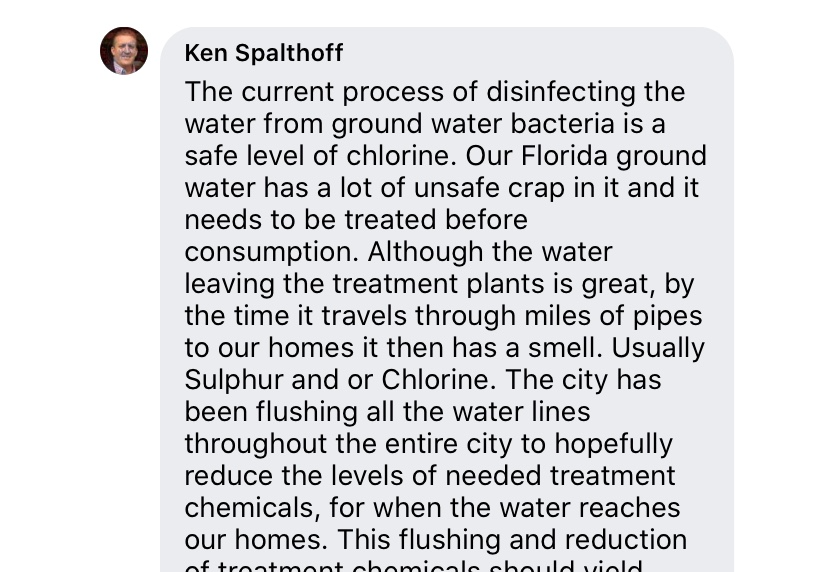
Task: Click the partially cut-off last line of the comment
Action: (x=413, y=566)
